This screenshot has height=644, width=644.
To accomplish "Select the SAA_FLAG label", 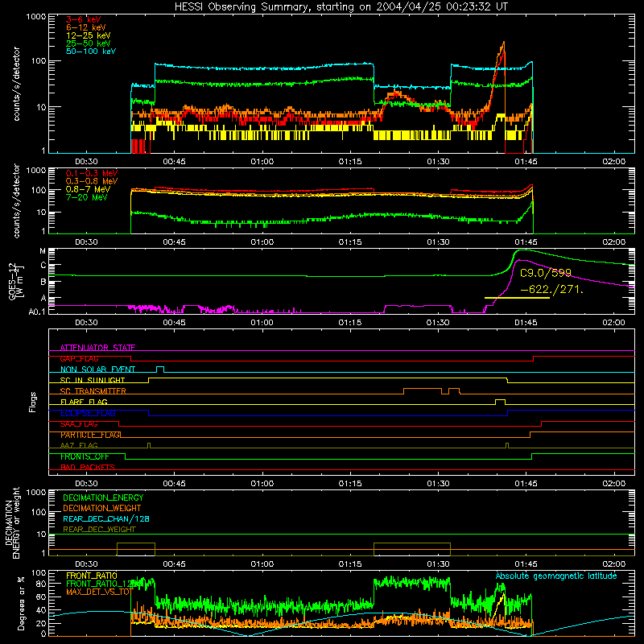I will 79,424.
